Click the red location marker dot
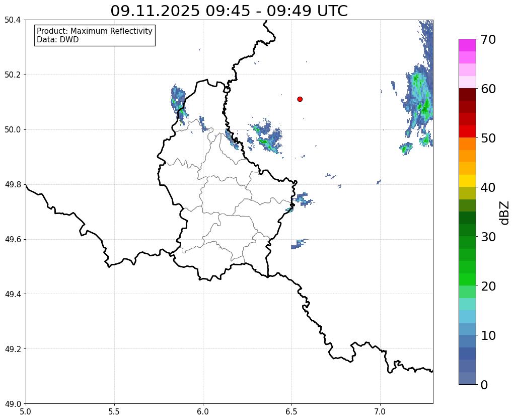The height and width of the screenshot is (420, 515). coord(300,99)
